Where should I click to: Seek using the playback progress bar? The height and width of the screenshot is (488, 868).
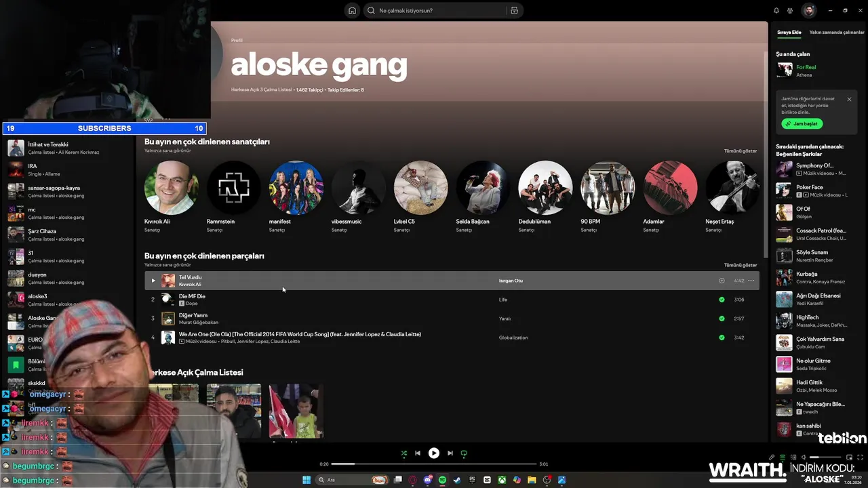434,464
